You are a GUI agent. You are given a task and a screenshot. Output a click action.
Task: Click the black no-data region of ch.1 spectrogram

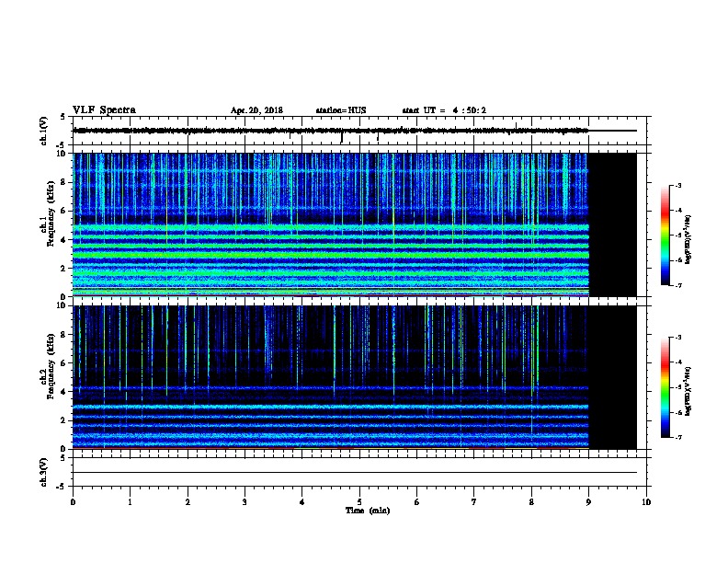[x=612, y=224]
